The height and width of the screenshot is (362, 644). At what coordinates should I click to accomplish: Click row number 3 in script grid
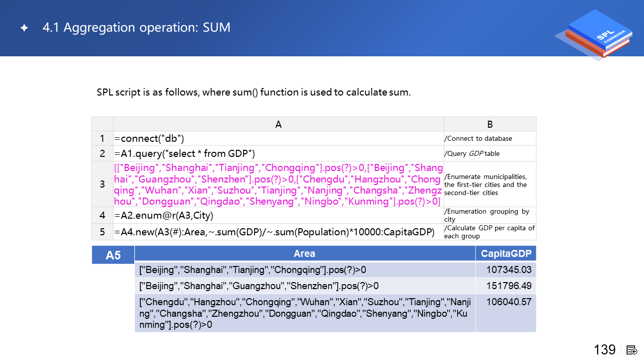click(102, 184)
